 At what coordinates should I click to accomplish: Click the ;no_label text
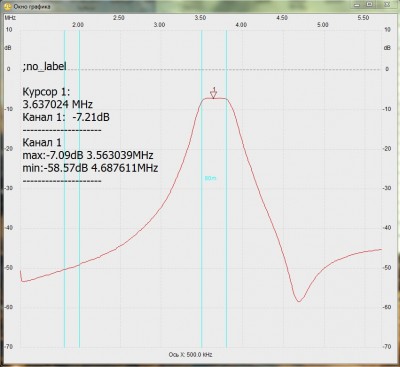pyautogui.click(x=44, y=66)
